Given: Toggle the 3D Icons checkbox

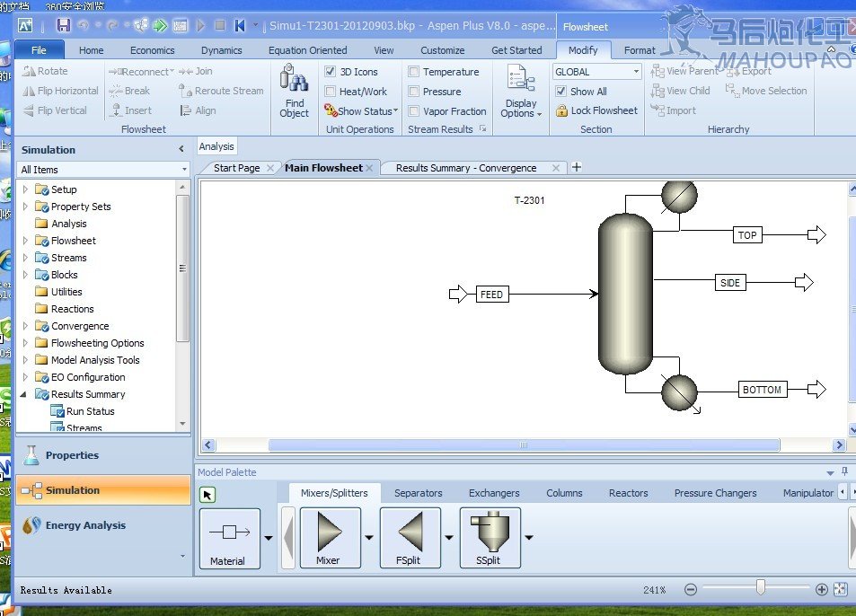Looking at the screenshot, I should (x=330, y=72).
